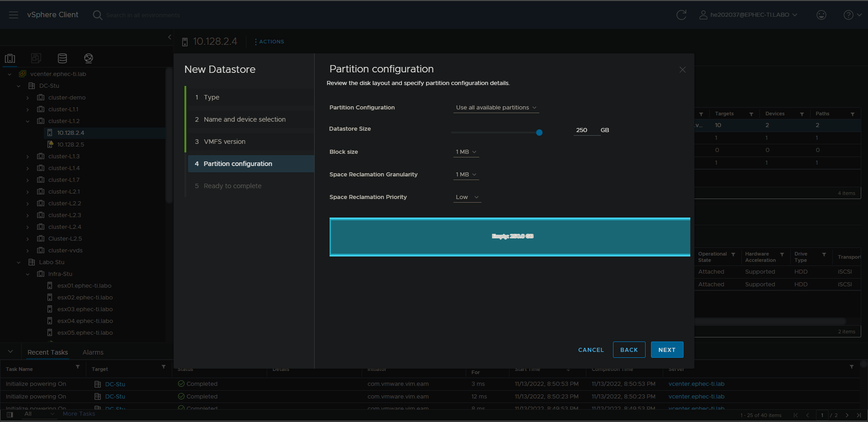Select host 10.128.2.5 in the tree
The width and height of the screenshot is (868, 422).
click(x=71, y=145)
